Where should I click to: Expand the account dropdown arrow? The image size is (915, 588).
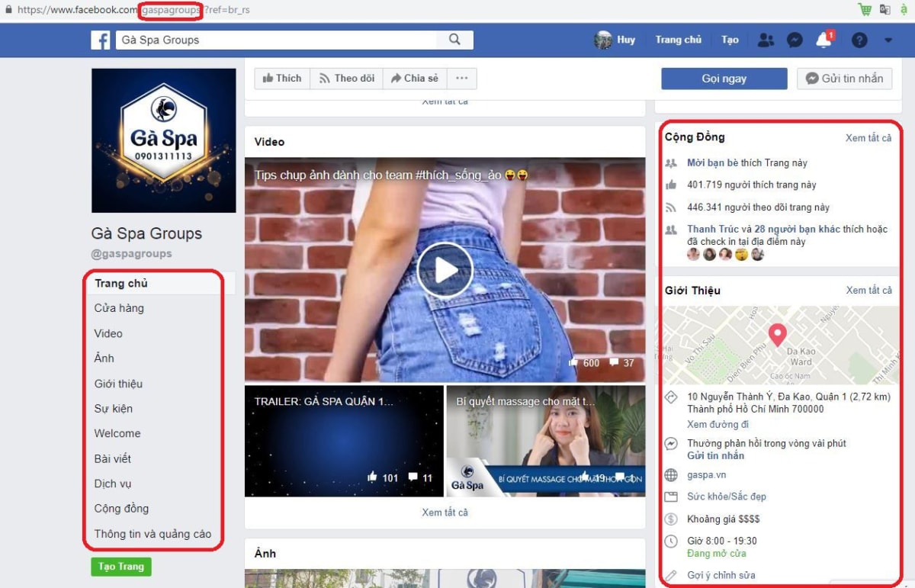[888, 40]
